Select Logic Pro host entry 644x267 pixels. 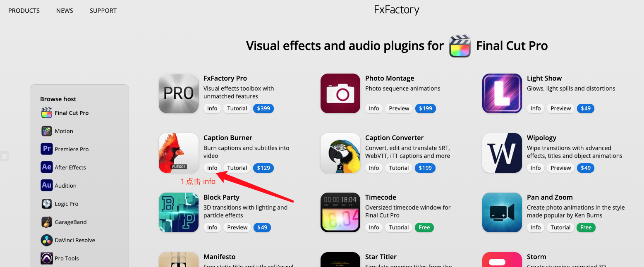tap(60, 204)
